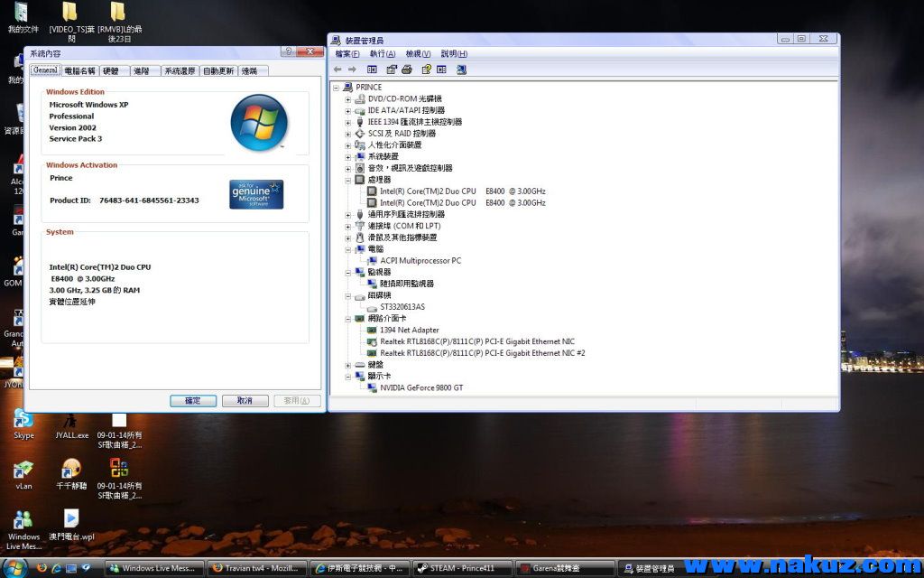Viewport: 924px width, 578px height.
Task: Expand the IEEE 1394 匯流排主機控制器 node
Action: click(x=347, y=122)
